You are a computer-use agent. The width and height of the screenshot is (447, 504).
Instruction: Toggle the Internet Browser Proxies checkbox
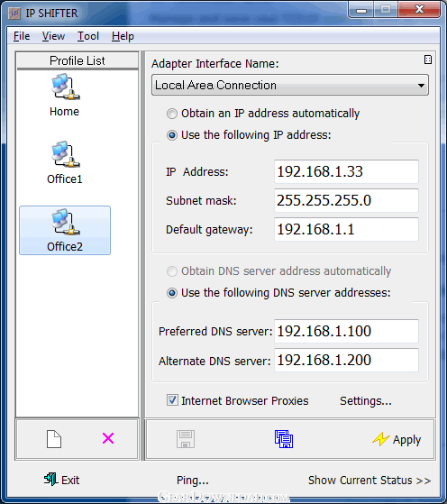pyautogui.click(x=172, y=400)
